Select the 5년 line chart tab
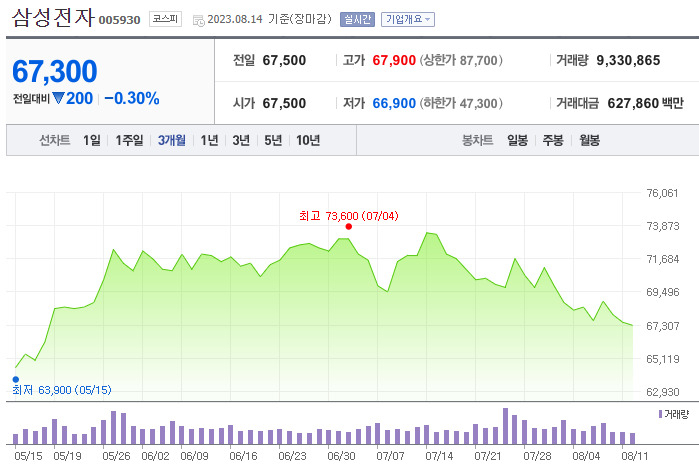 [273, 140]
